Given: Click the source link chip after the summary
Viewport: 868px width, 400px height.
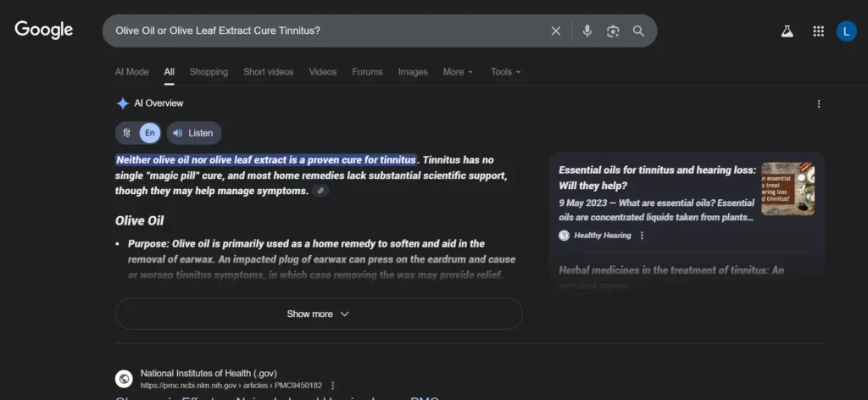Looking at the screenshot, I should coord(320,192).
